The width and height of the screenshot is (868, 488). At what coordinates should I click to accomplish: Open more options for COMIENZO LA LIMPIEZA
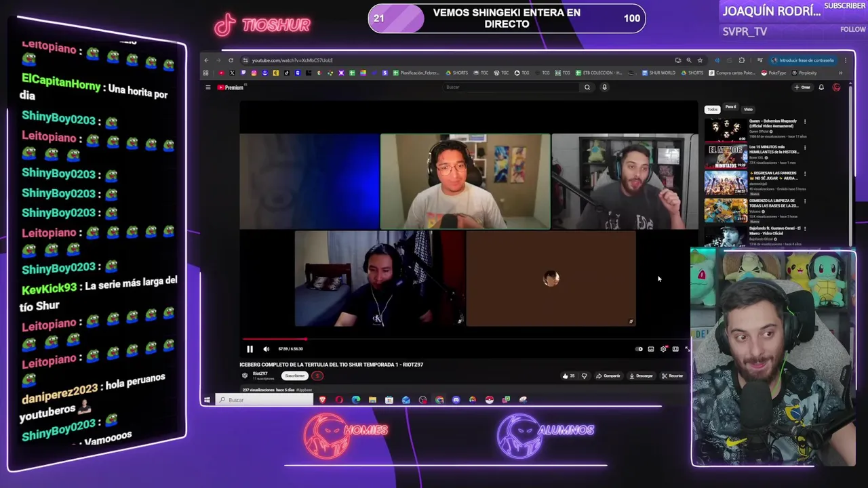(x=805, y=201)
